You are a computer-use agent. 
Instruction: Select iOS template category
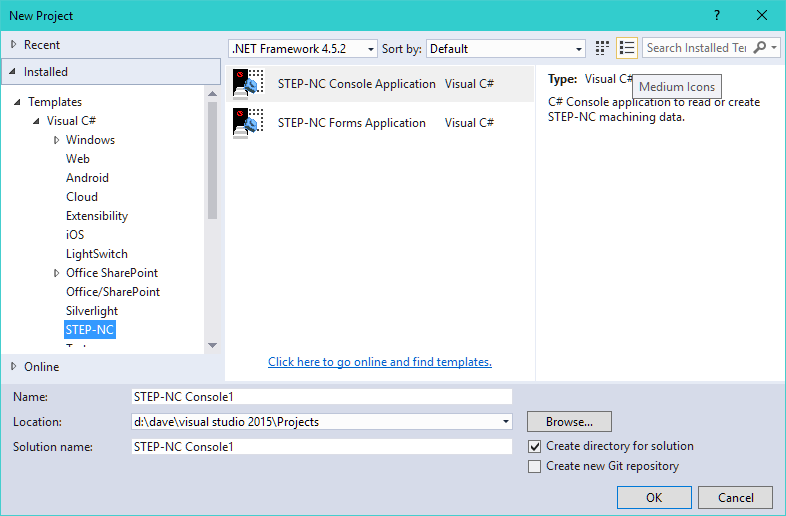click(x=75, y=235)
